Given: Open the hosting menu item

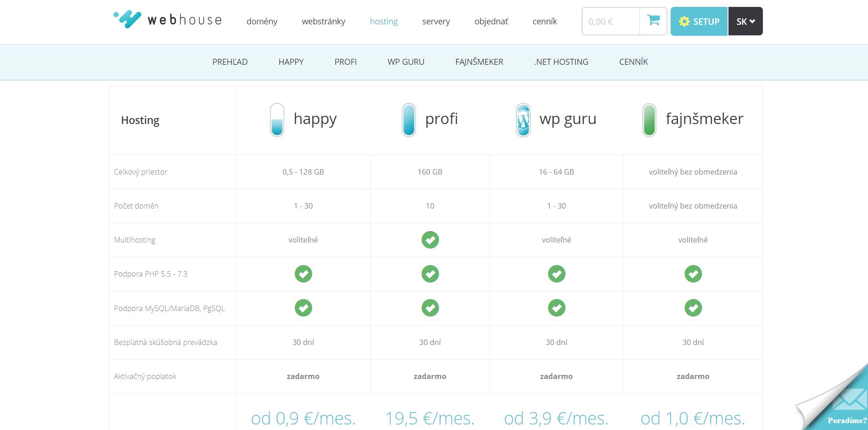Looking at the screenshot, I should (384, 21).
